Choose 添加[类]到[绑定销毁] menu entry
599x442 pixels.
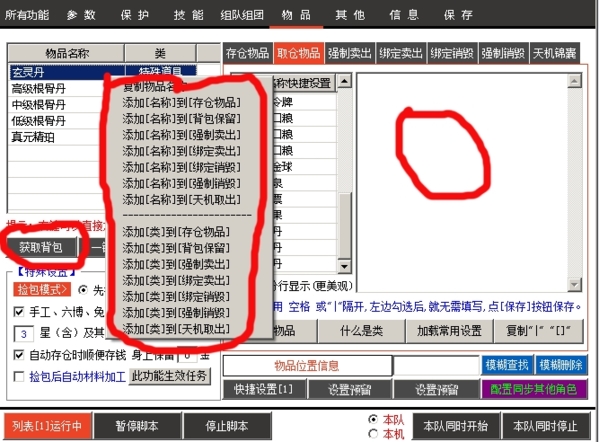[176, 296]
